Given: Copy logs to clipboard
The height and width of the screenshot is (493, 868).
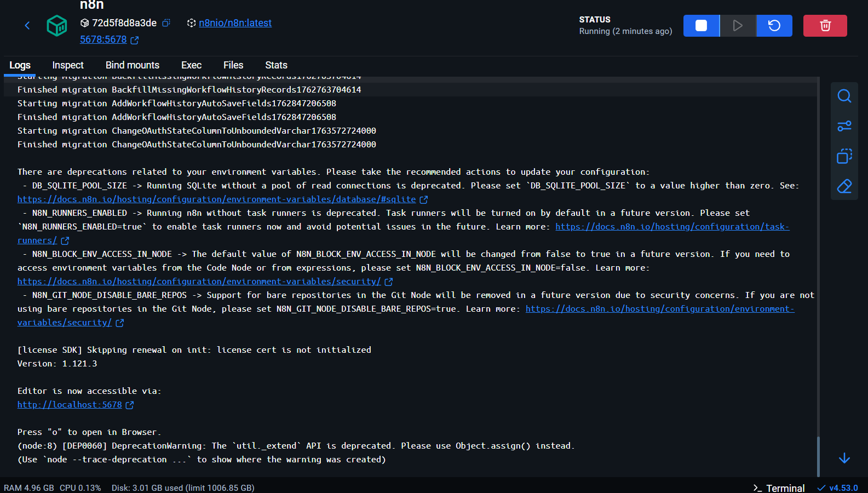Looking at the screenshot, I should pos(844,156).
